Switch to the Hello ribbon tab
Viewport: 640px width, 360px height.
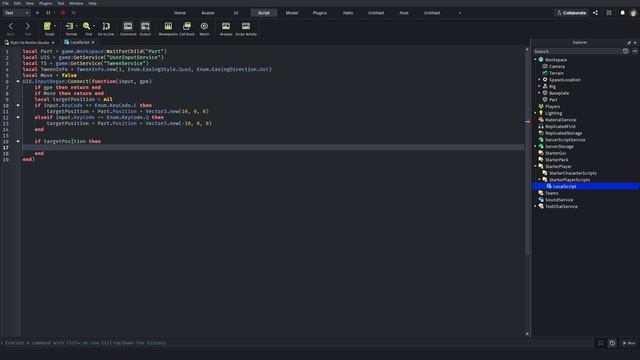click(348, 13)
